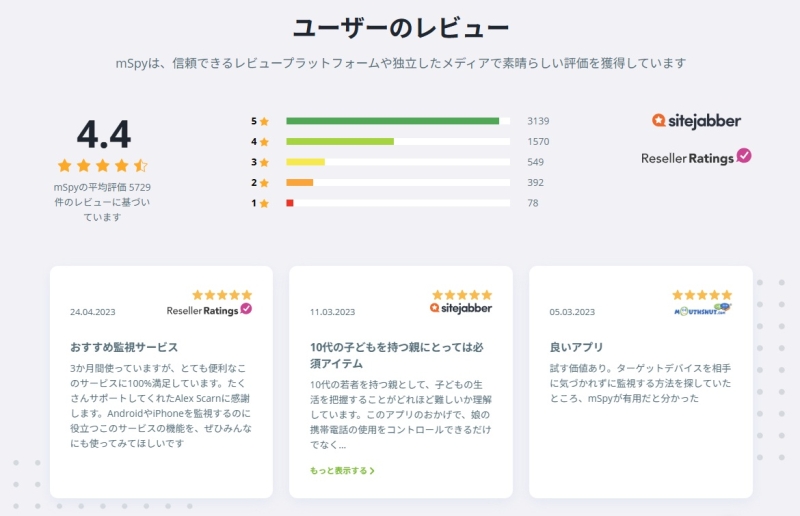Click the red 1-star rating bar
The image size is (800, 516).
pos(290,203)
